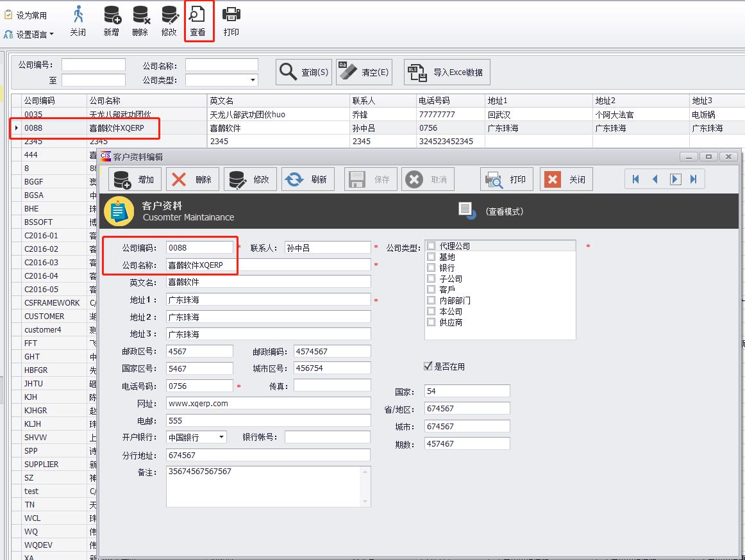The height and width of the screenshot is (560, 745).
Task: Click the 打印 icon inside the customer dialog
Action: pyautogui.click(x=506, y=179)
